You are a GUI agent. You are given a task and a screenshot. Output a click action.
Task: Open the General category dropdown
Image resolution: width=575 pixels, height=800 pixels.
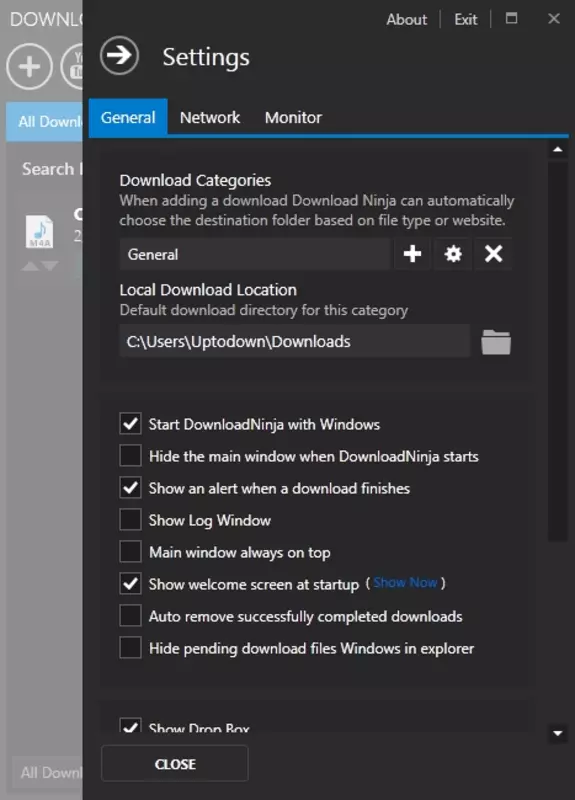[x=255, y=254]
